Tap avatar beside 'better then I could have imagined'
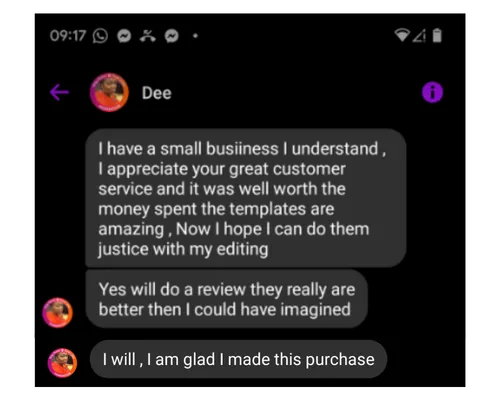The image size is (500, 400). [x=57, y=313]
